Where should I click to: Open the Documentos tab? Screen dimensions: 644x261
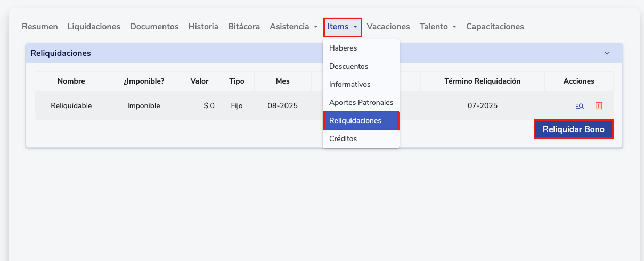pos(154,27)
